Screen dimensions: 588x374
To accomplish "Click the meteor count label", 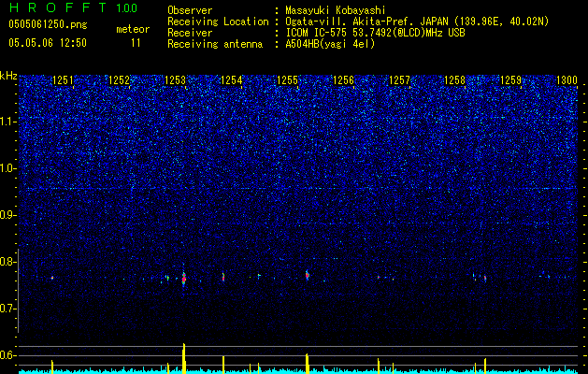I will pos(133,29).
